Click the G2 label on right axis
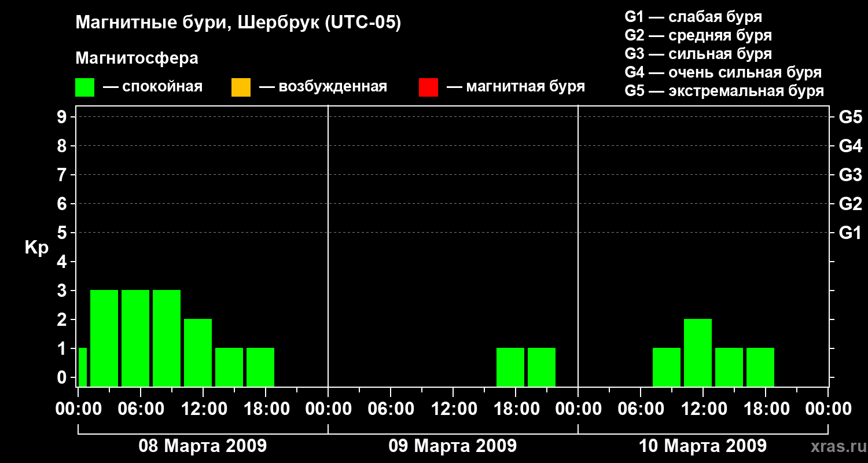 [x=850, y=204]
